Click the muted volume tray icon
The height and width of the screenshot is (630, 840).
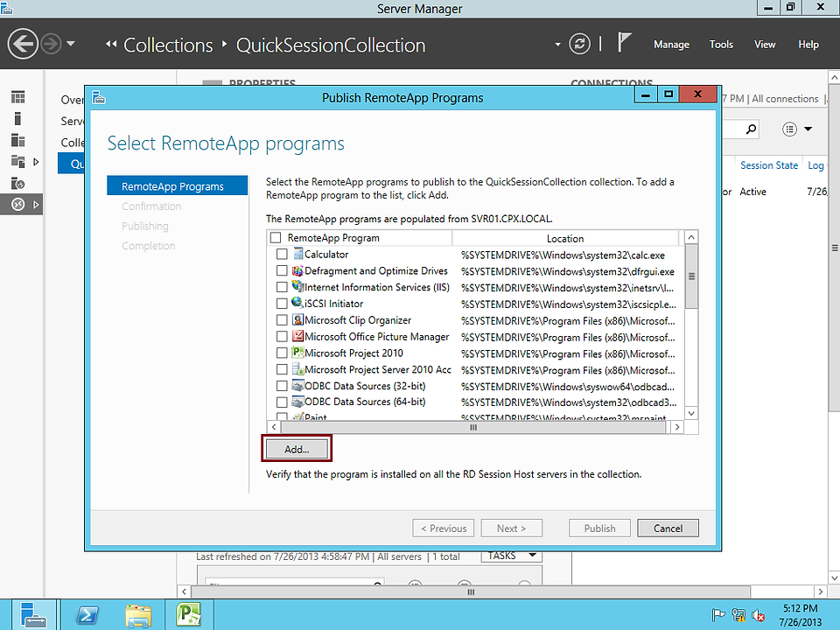pos(759,615)
